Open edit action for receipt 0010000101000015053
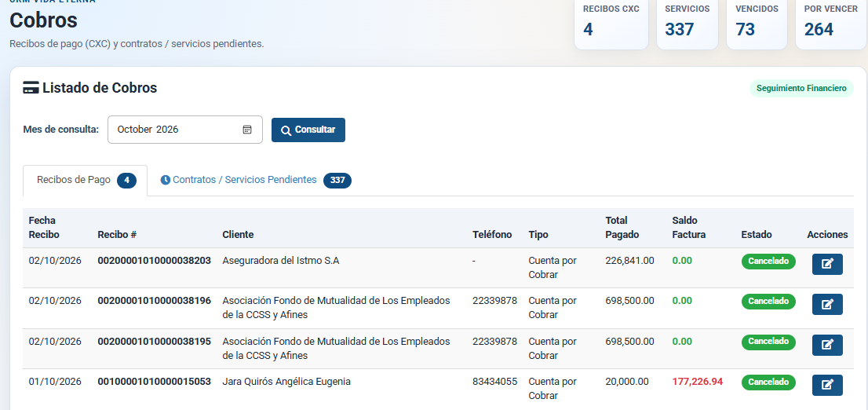Viewport: 868px width, 410px height. [x=827, y=385]
